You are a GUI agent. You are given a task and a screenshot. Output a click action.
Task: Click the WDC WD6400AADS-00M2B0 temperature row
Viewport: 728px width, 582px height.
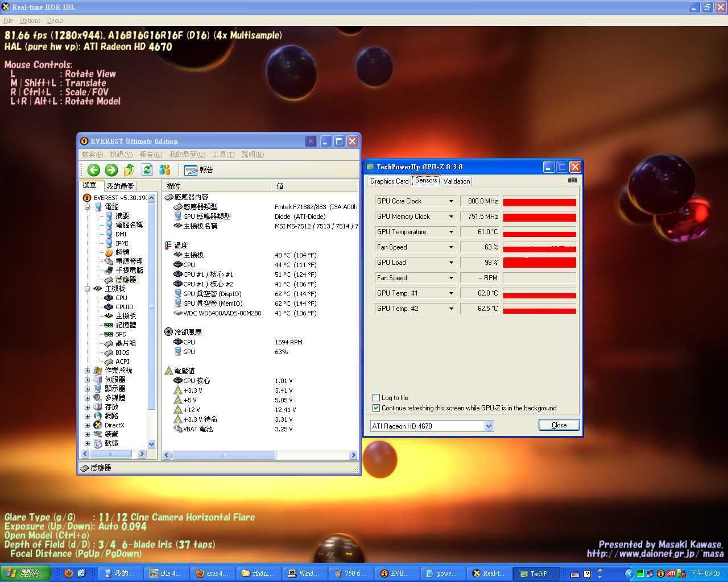coord(260,313)
